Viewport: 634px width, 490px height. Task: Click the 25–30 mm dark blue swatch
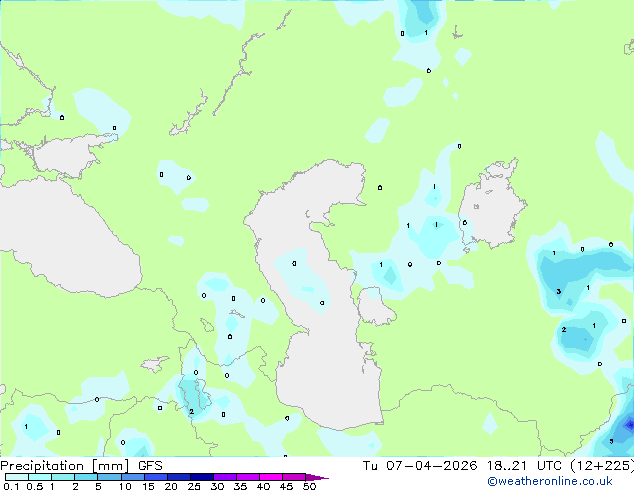(202, 477)
